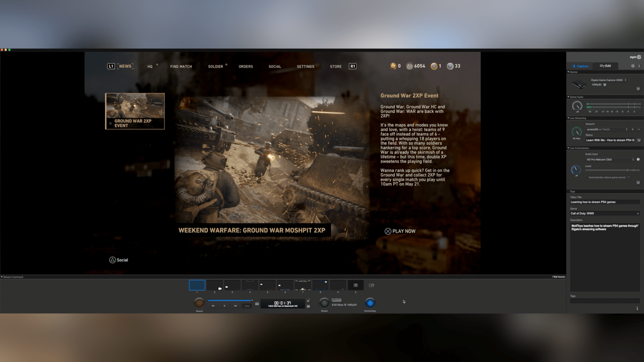Click the recording timer display

click(283, 304)
